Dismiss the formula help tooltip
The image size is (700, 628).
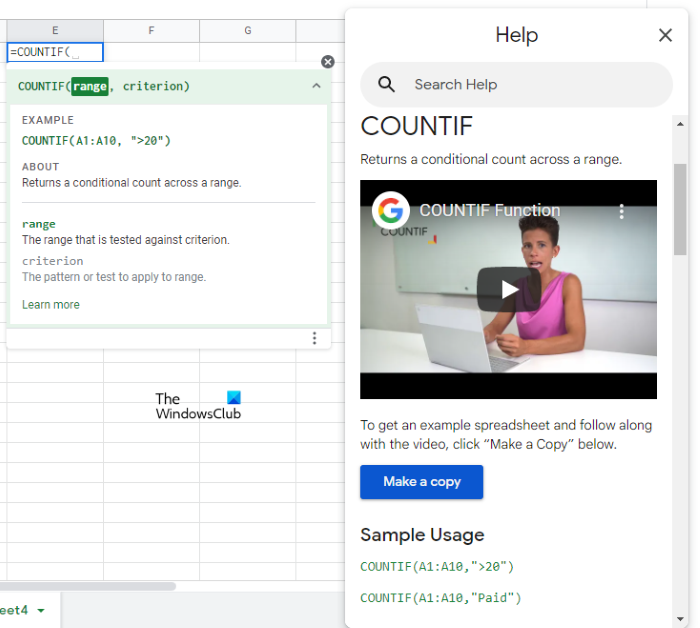[327, 62]
